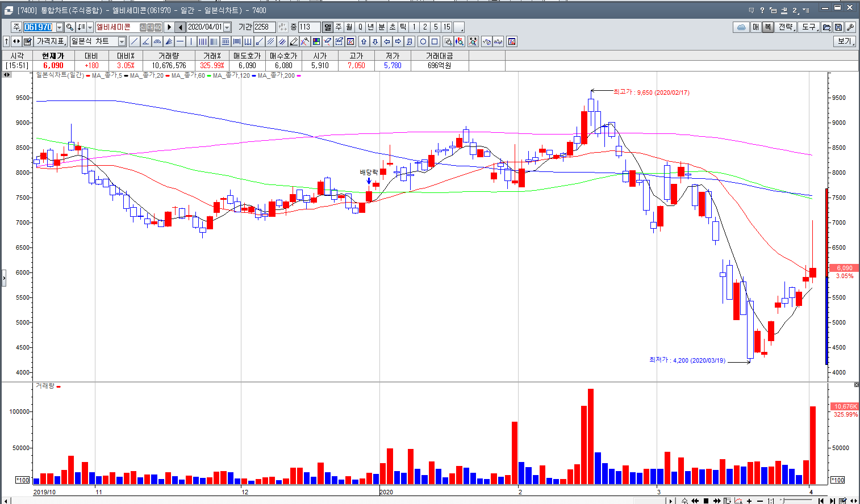Viewport: 860px width, 504px height.
Task: Click the horizontal scrollbar right arrow
Action: [x=671, y=501]
